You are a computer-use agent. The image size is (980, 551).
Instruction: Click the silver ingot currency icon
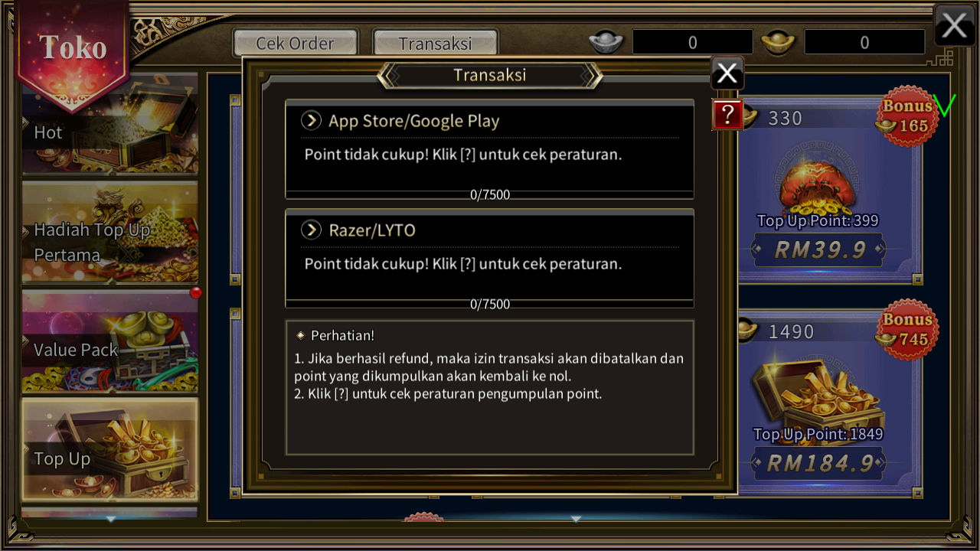point(606,42)
